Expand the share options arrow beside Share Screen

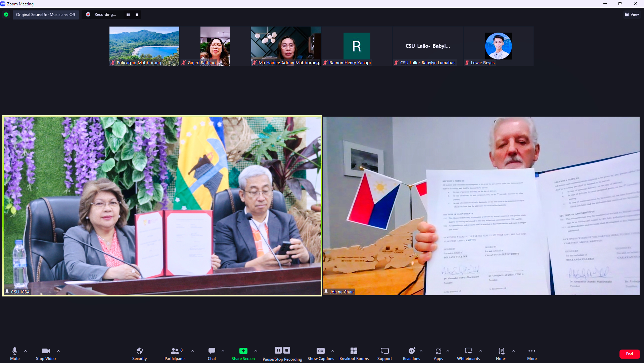pyautogui.click(x=256, y=351)
